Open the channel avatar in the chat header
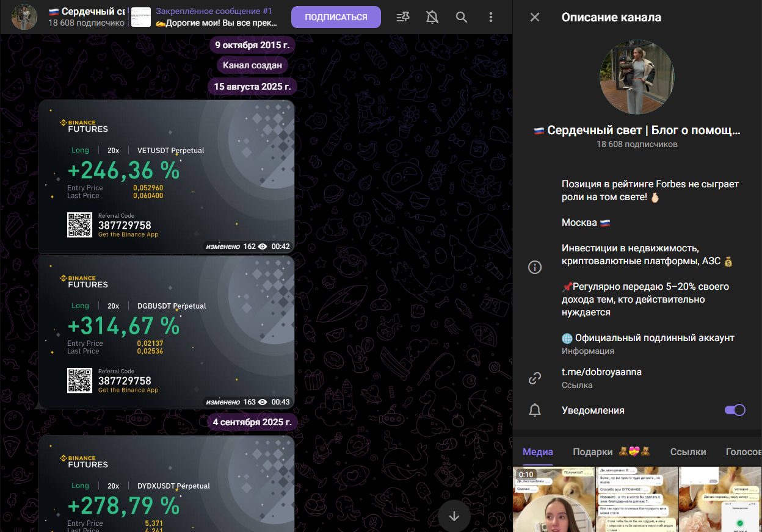Screen dimensions: 762x532 point(24,17)
